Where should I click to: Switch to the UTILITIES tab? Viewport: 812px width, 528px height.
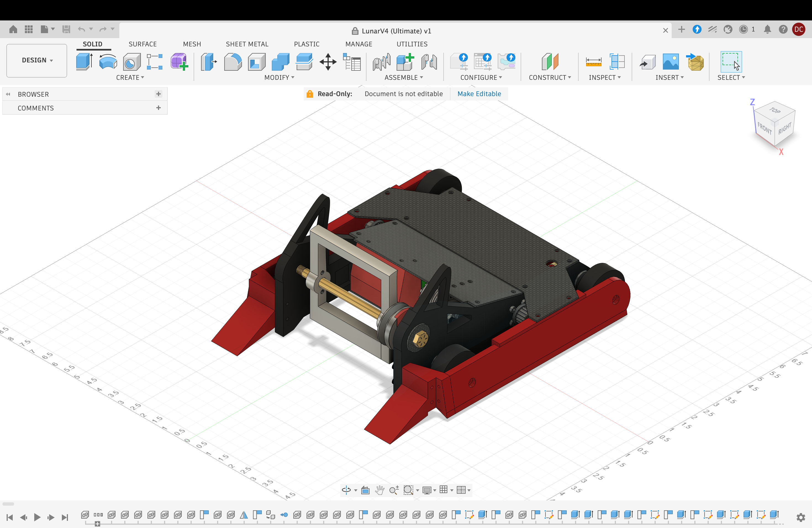412,44
